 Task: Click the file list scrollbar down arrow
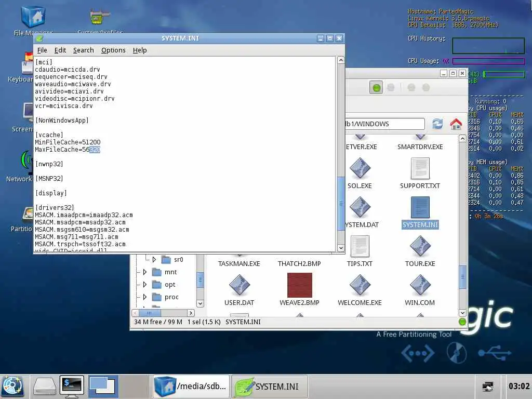[x=462, y=312]
